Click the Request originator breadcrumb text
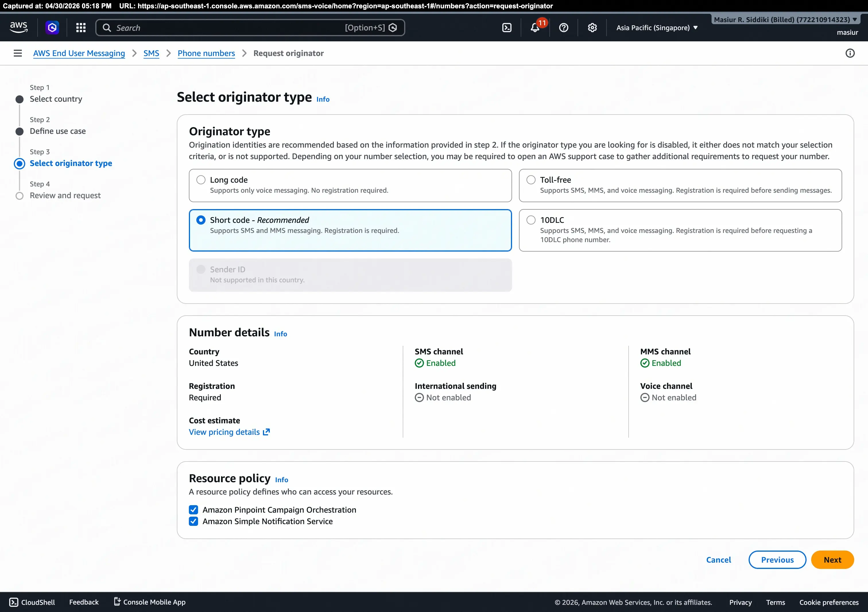Viewport: 868px width, 612px height. coord(288,53)
